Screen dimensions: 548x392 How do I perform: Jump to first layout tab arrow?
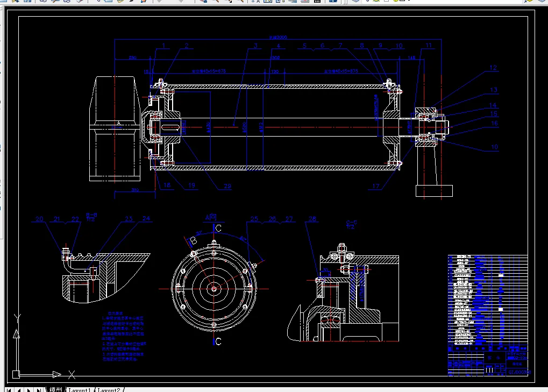(9, 389)
